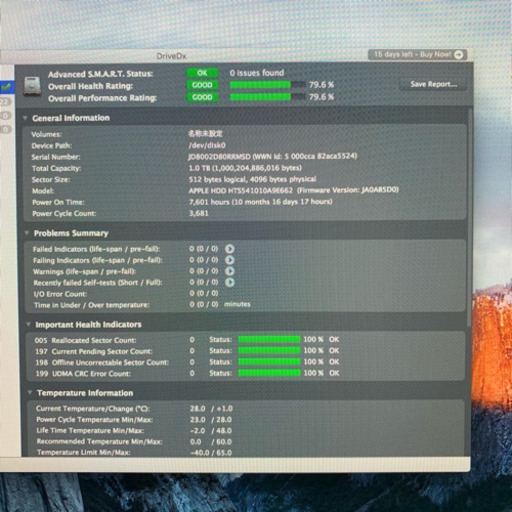Click the Volumes name value

205,134
